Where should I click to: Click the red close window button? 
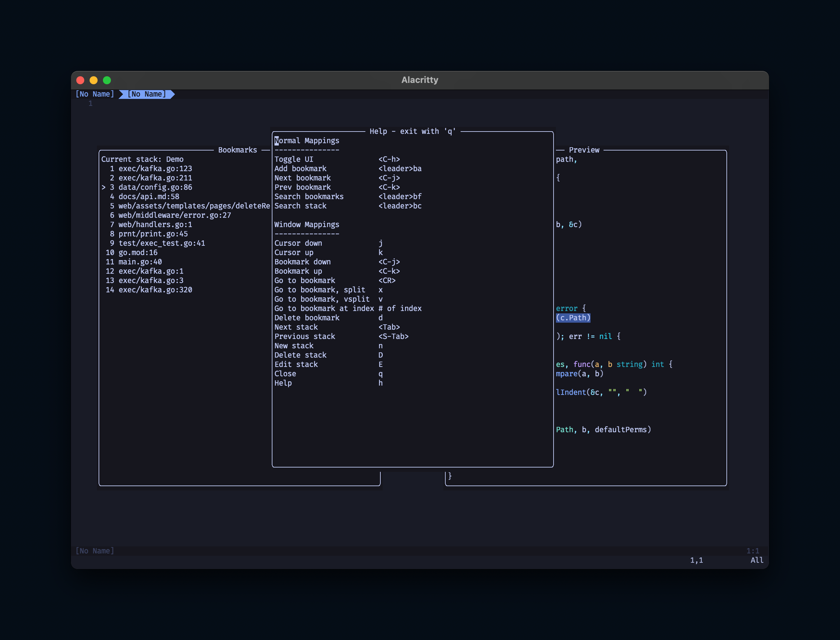(80, 80)
